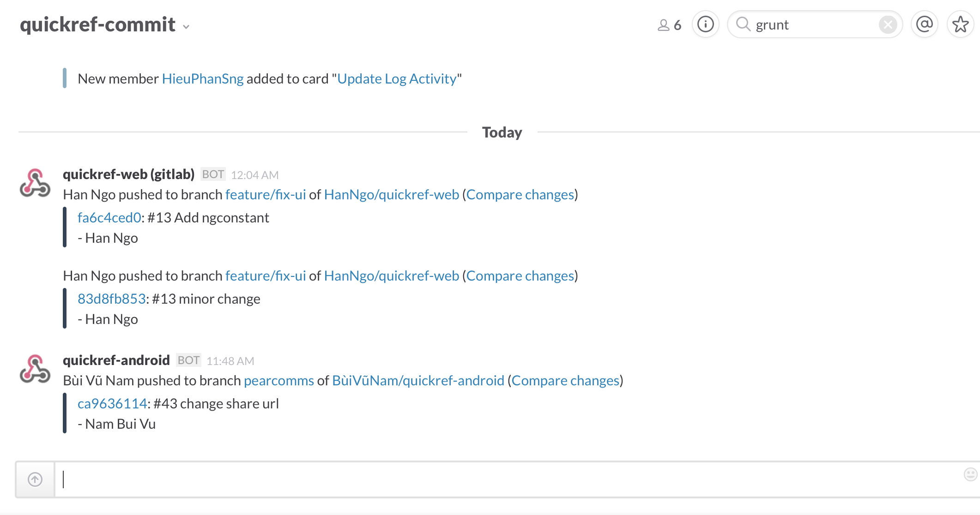Click the quickref-android sender name
This screenshot has width=980, height=515.
point(116,360)
